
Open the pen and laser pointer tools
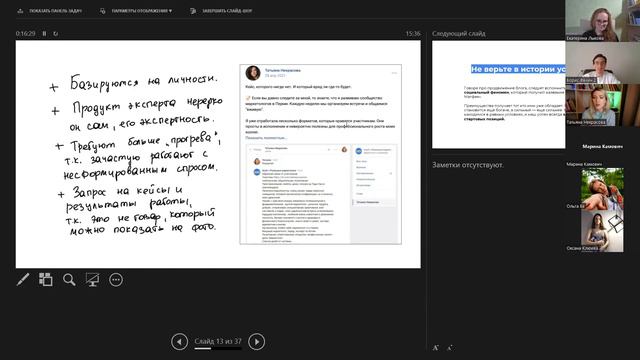pos(23,280)
